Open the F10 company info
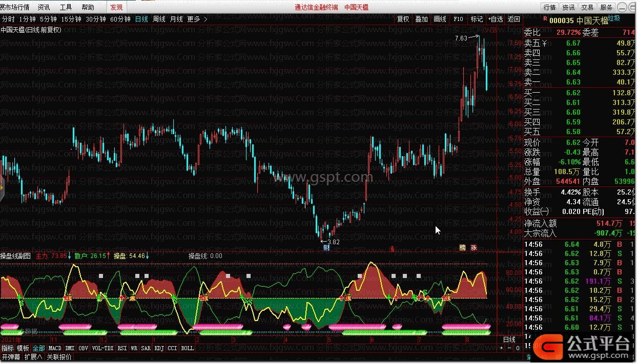Image resolution: width=638 pixels, height=364 pixels. 458,19
